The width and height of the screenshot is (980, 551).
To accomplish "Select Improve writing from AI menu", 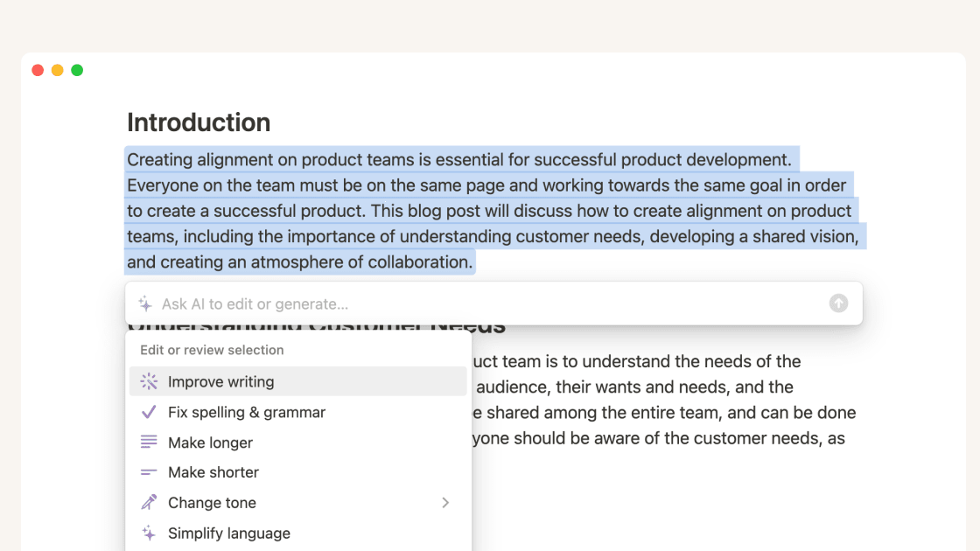I will (298, 381).
